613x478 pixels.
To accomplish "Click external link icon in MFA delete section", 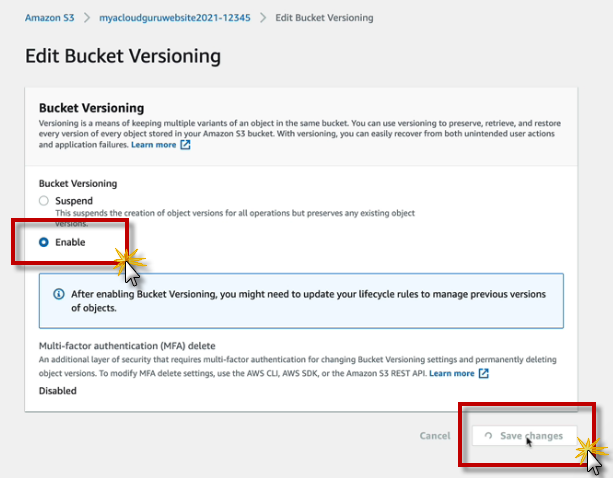I will [x=484, y=373].
